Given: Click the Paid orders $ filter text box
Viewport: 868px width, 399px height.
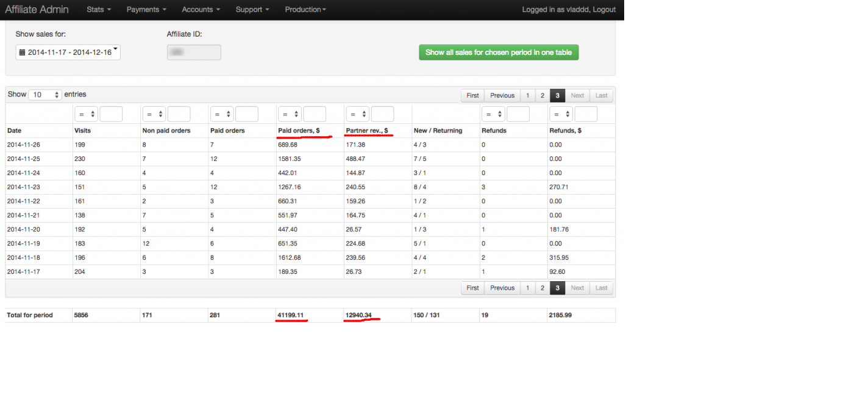Looking at the screenshot, I should tap(314, 114).
